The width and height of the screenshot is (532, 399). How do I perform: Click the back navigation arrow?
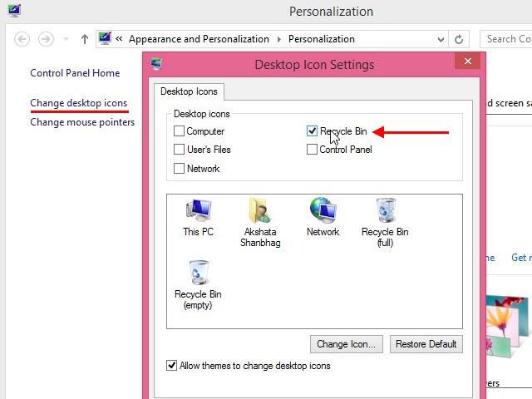pyautogui.click(x=22, y=39)
